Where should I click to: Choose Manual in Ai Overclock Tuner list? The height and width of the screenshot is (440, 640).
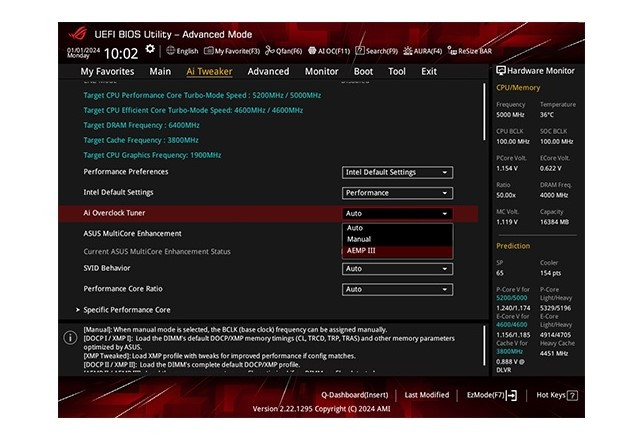click(x=397, y=239)
